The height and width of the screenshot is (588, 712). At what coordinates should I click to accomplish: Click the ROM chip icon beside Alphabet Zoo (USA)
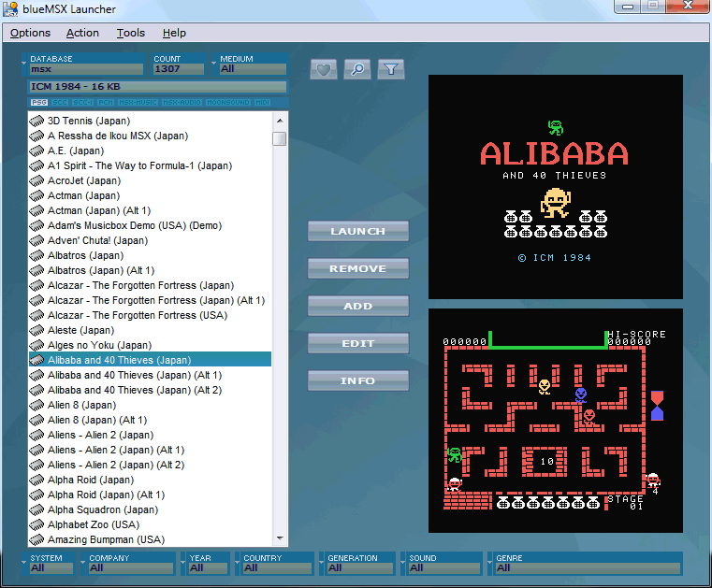[x=36, y=525]
